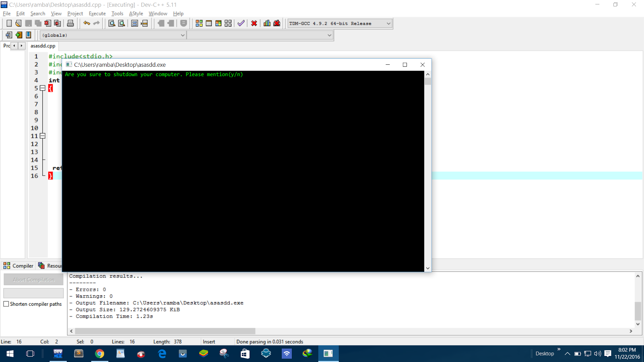Click the Print icon in the toolbar
This screenshot has width=644, height=362.
[70, 23]
